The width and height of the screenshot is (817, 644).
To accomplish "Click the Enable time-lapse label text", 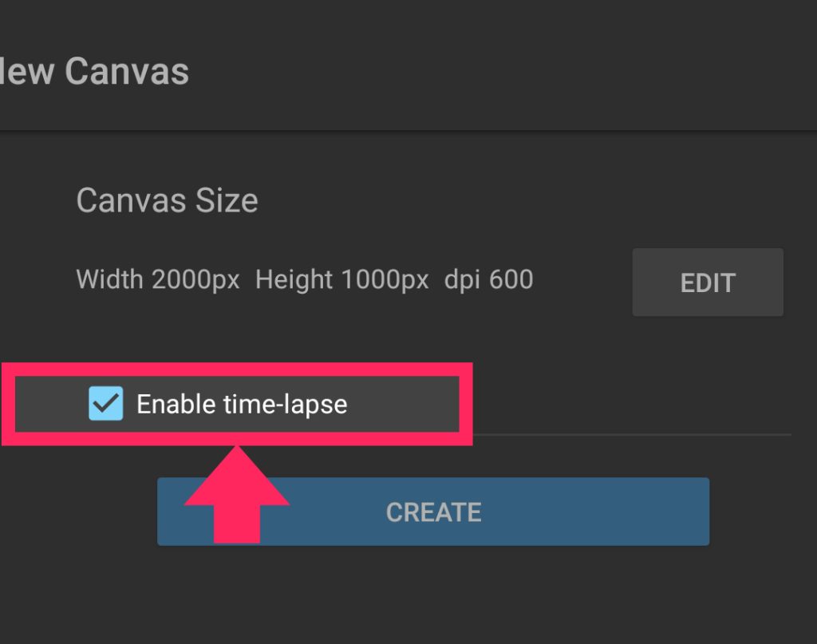I will (243, 404).
